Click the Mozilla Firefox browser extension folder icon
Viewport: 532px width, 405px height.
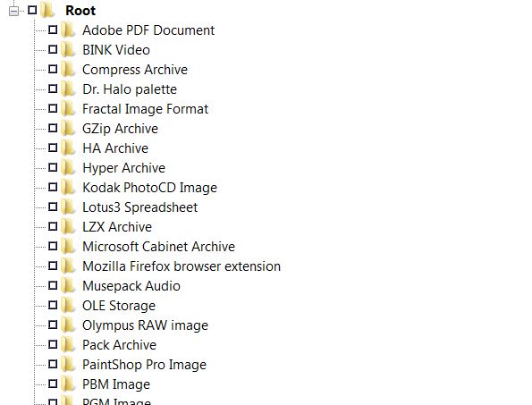68,266
